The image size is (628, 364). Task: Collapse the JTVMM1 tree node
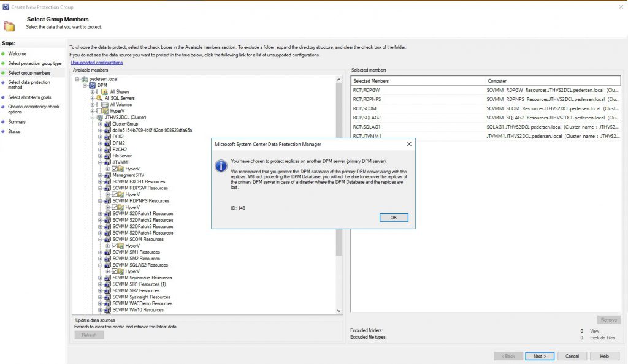point(100,162)
